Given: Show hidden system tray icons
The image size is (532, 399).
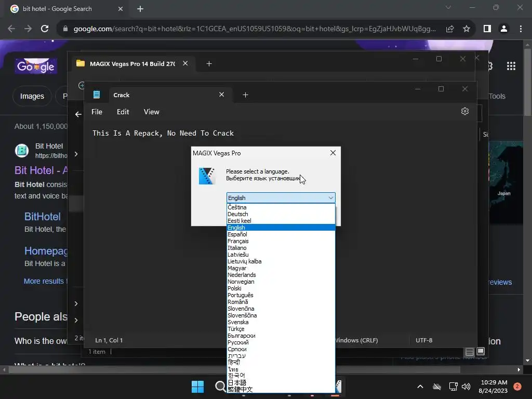Looking at the screenshot, I should pyautogui.click(x=420, y=387).
